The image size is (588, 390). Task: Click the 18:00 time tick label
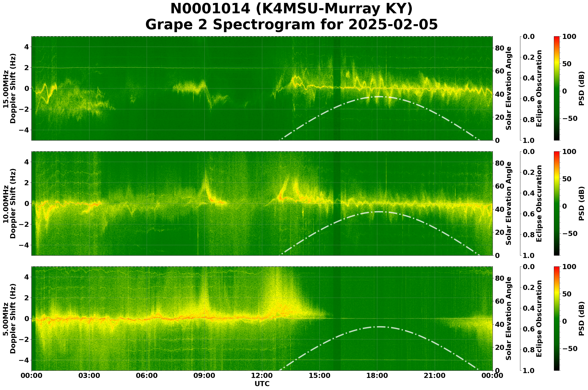click(377, 375)
